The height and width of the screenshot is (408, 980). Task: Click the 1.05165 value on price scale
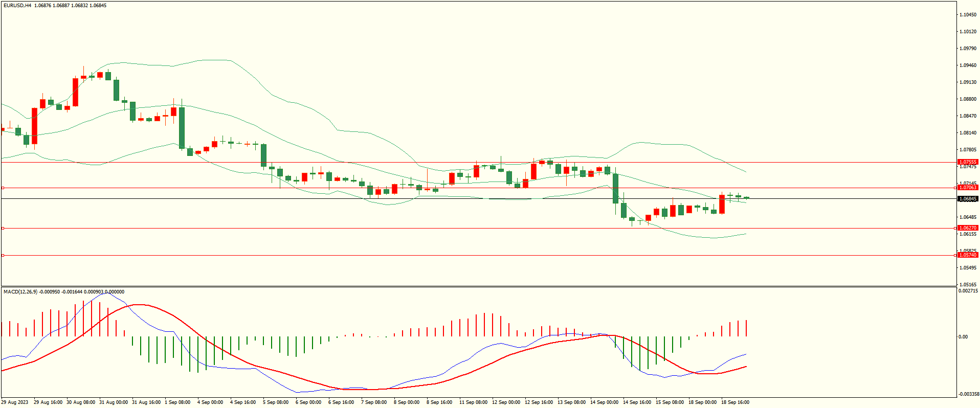pyautogui.click(x=968, y=284)
